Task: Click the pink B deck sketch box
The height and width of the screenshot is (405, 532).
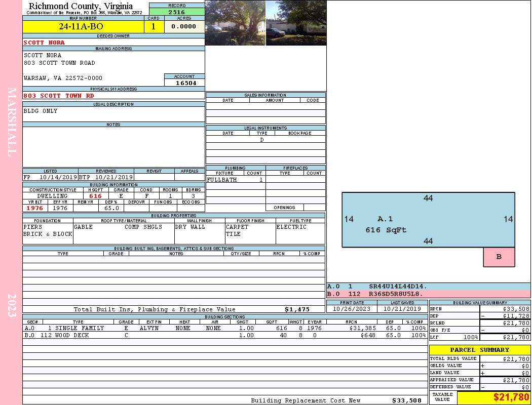Action: 499,257
